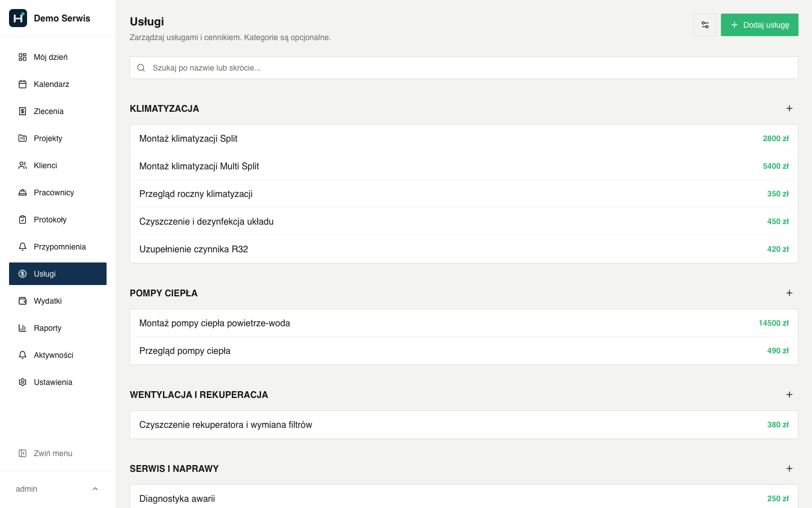812x508 pixels.
Task: Click the Kalendarz calendar icon in the sidebar
Action: (23, 84)
